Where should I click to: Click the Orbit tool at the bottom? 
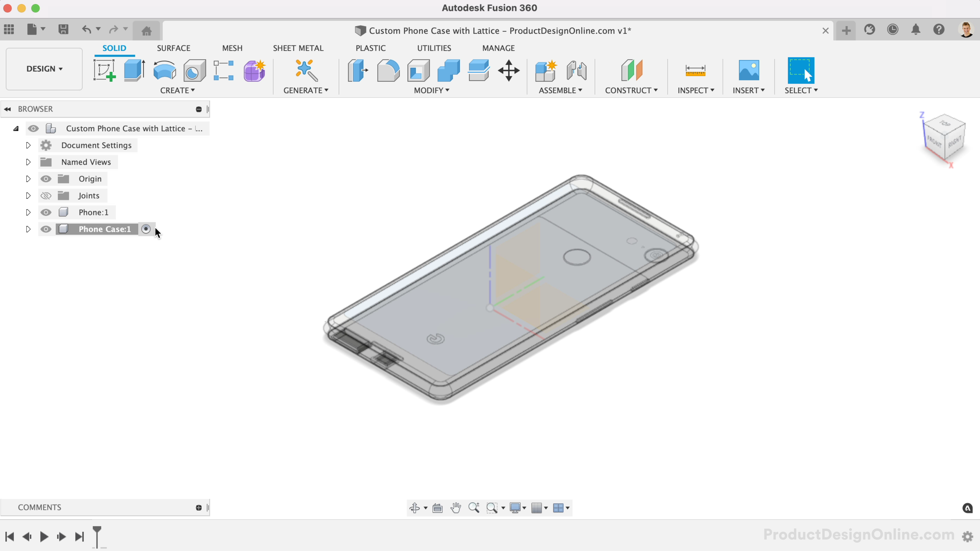pyautogui.click(x=415, y=508)
